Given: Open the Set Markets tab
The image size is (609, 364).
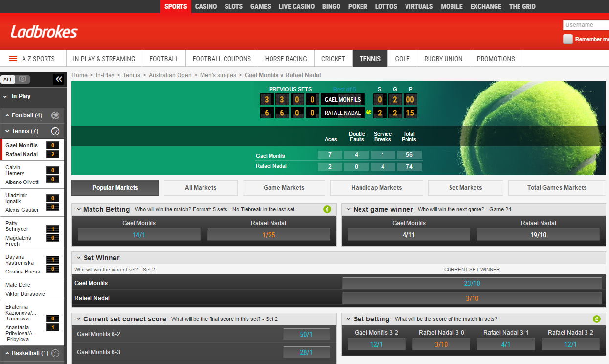Looking at the screenshot, I should click(x=466, y=188).
